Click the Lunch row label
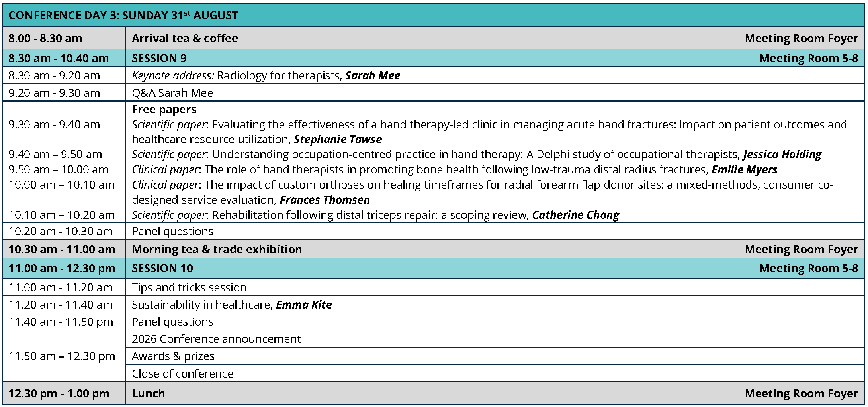 click(148, 393)
